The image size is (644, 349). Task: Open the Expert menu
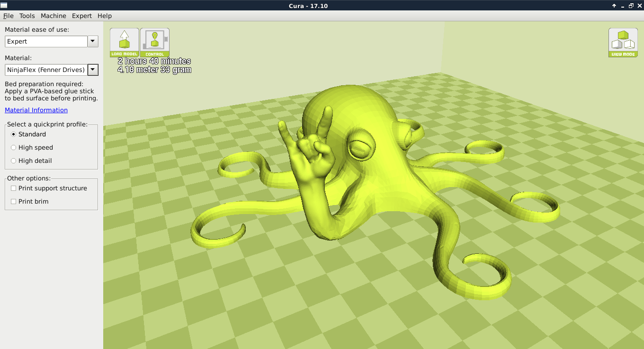pyautogui.click(x=82, y=16)
